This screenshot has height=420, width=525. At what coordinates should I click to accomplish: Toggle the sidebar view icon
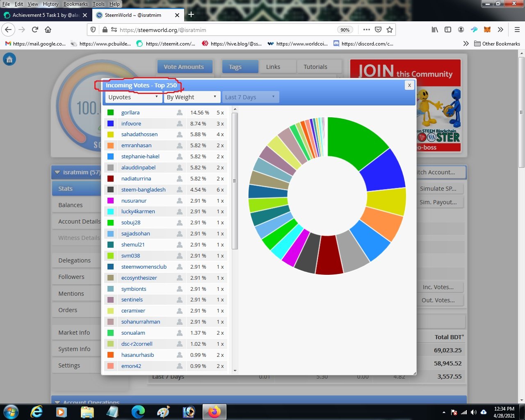pyautogui.click(x=448, y=30)
